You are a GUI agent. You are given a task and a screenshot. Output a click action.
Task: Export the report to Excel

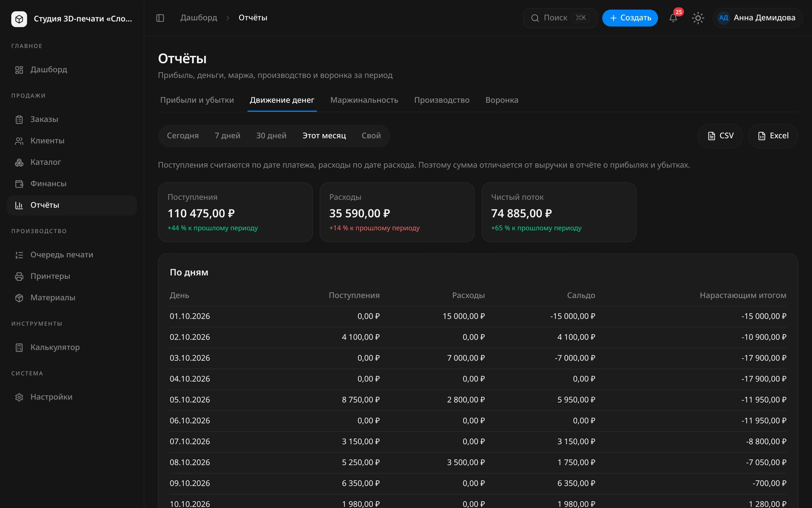pyautogui.click(x=773, y=136)
